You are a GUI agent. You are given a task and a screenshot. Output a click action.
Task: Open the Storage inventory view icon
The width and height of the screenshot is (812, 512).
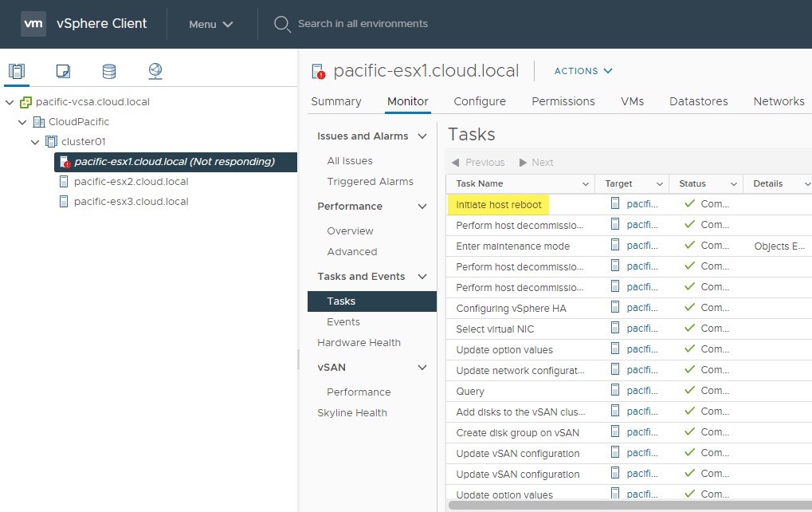[109, 71]
